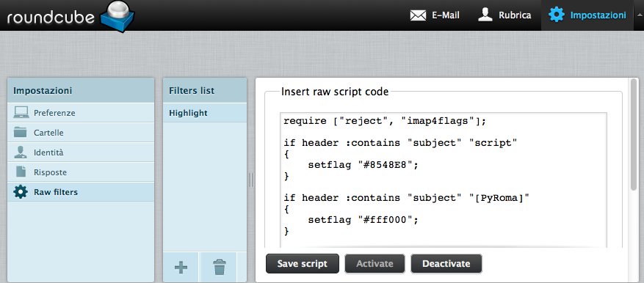Click inside the raw script code textarea

pyautogui.click(x=444, y=180)
